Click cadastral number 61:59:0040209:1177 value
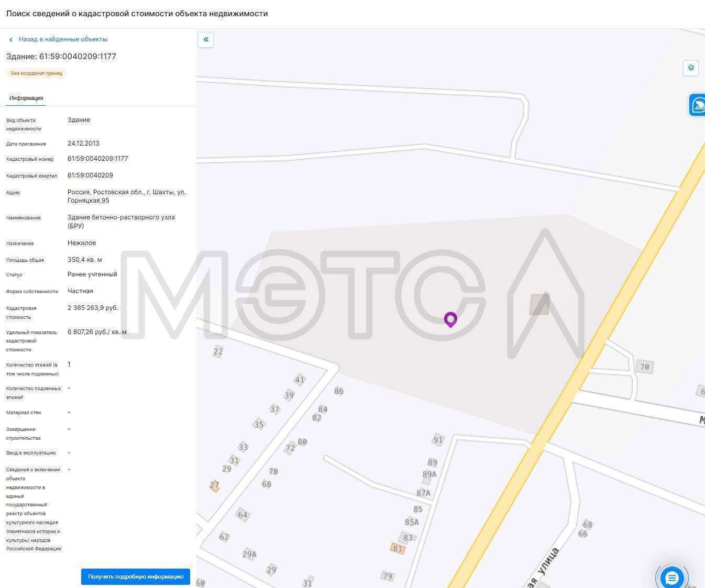Screen dimensions: 705x588 pos(98,159)
